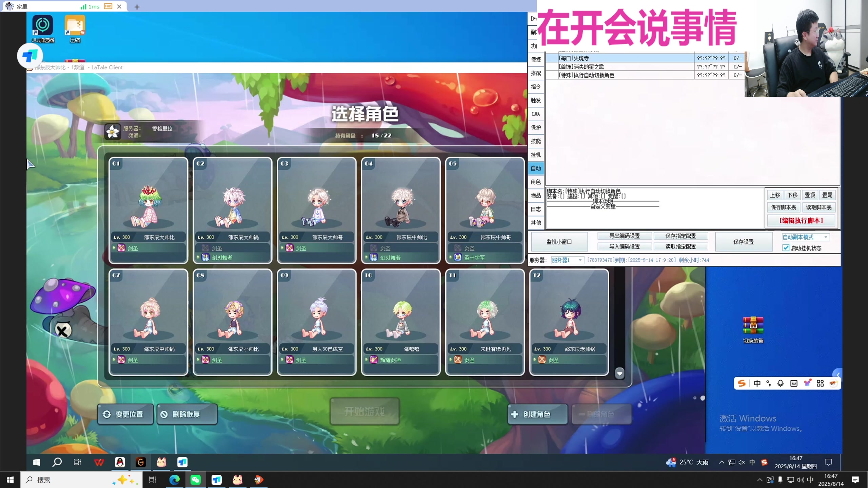Viewport: 868px width, 488px height.
Task: Open a new tab with the plus button
Action: (x=137, y=7)
